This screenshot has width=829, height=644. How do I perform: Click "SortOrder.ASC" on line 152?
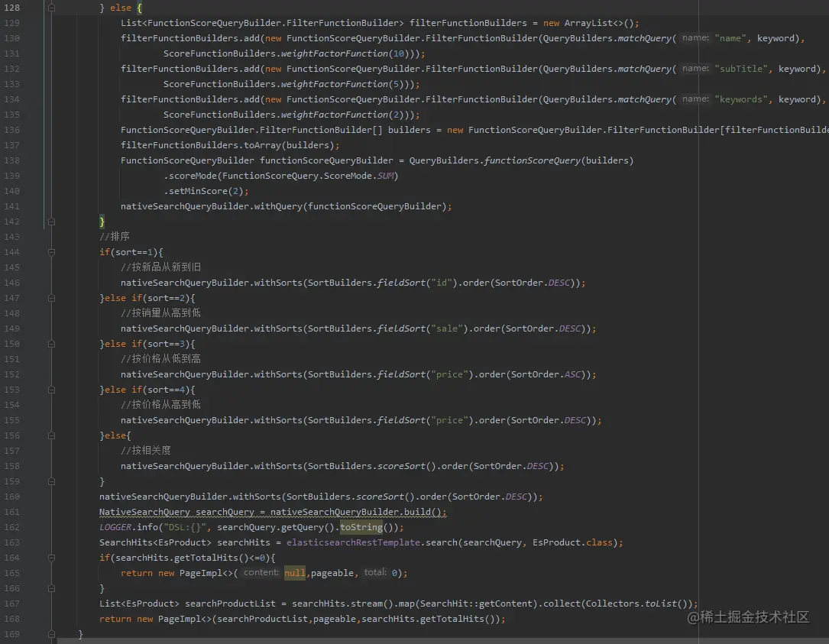coord(546,374)
